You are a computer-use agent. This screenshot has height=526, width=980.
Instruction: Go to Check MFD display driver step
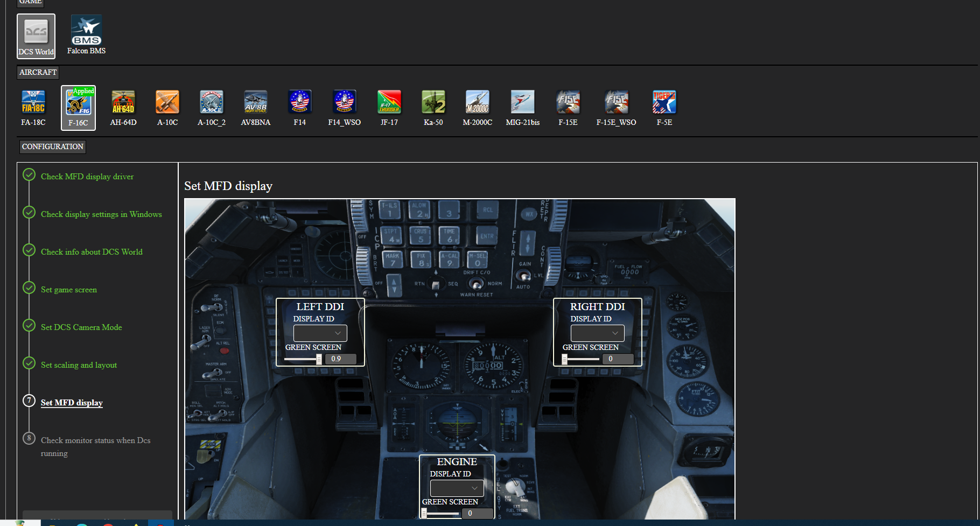[x=87, y=177]
